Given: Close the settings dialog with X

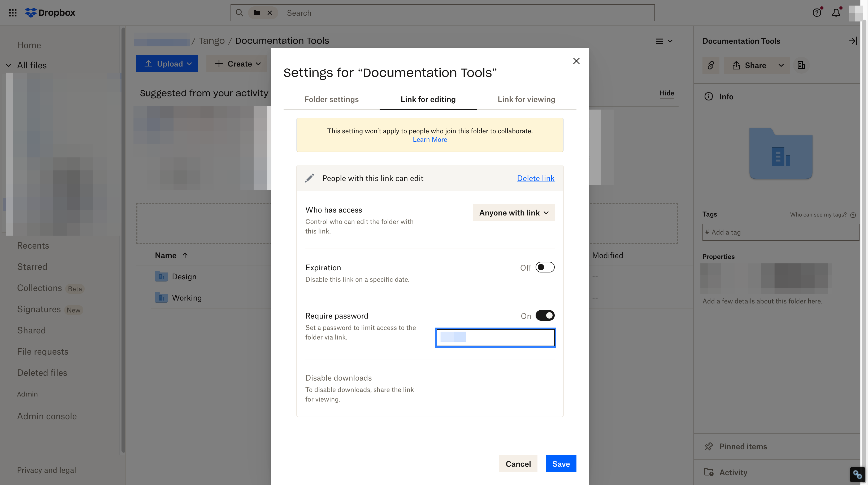Looking at the screenshot, I should [576, 61].
